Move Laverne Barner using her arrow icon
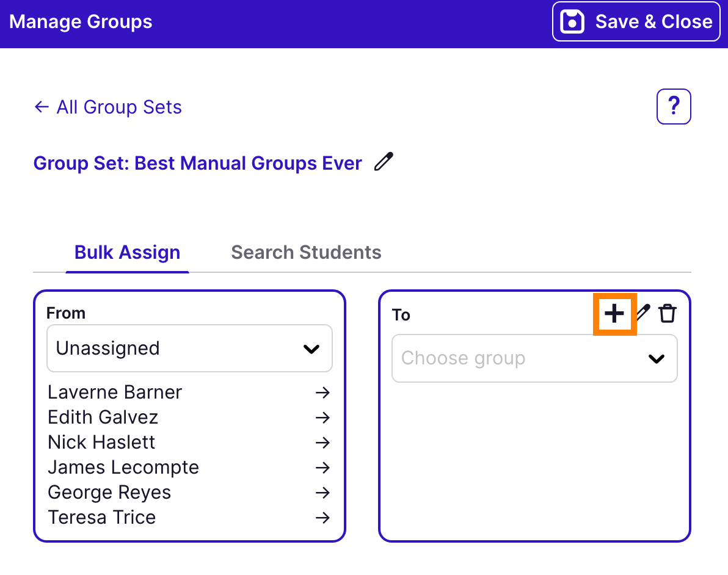Screen dimensions: 728x575 point(322,392)
